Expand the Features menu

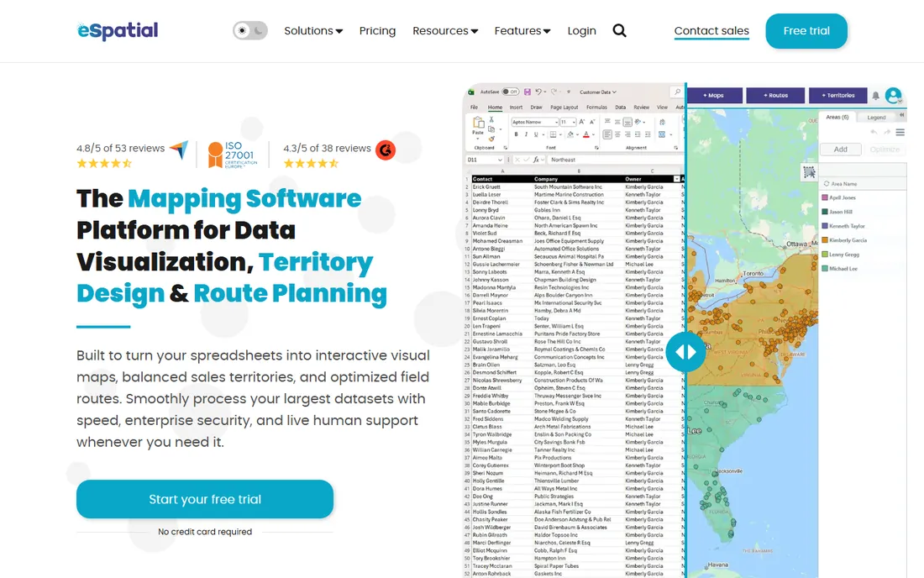[522, 30]
